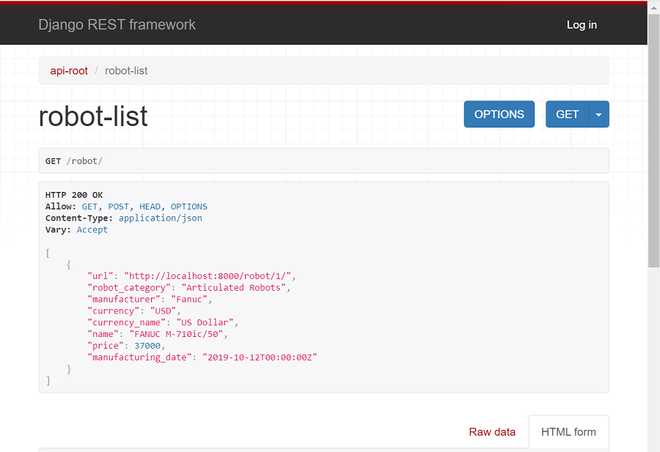Switch to the Raw data tab
Screen dimensions: 660x452
coord(492,432)
